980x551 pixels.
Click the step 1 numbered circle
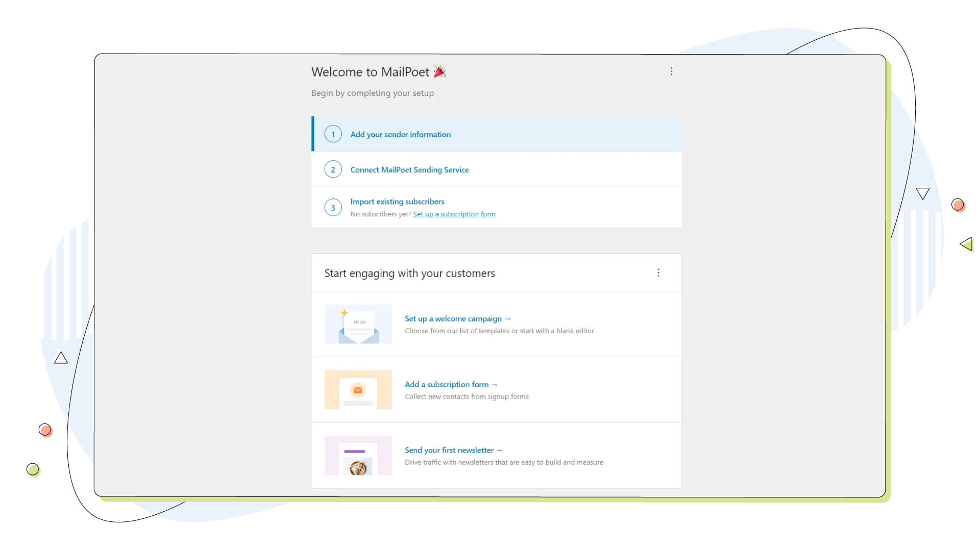333,134
